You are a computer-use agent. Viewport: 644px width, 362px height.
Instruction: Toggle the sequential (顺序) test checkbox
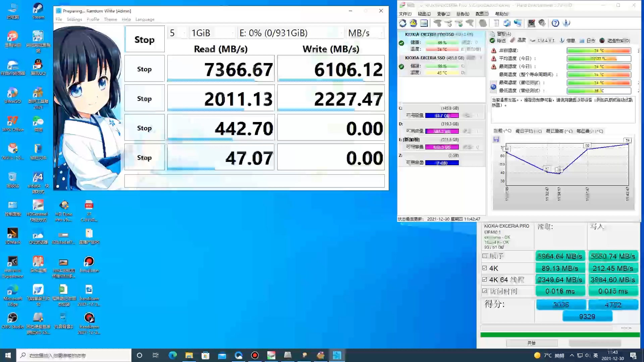484,256
